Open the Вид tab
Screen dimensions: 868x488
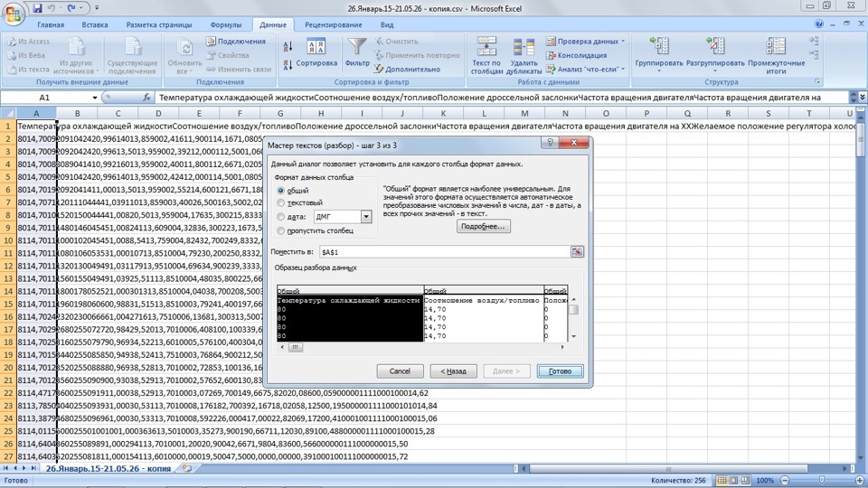coord(387,25)
